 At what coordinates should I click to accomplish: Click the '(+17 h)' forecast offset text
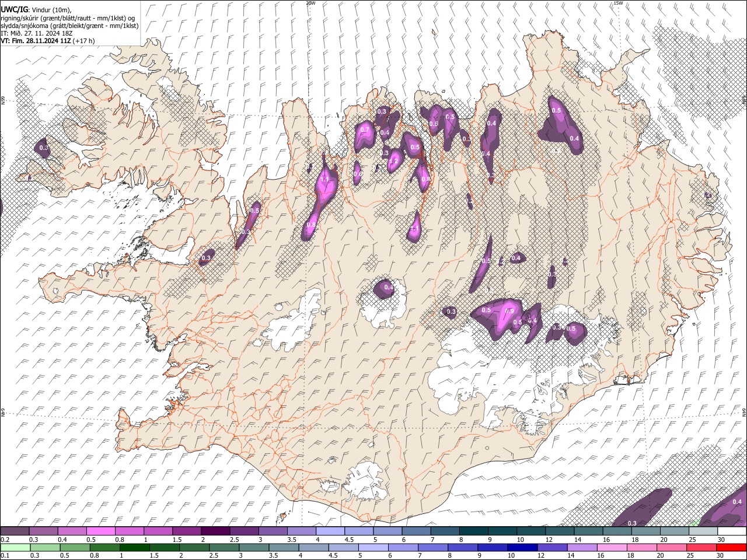point(84,41)
